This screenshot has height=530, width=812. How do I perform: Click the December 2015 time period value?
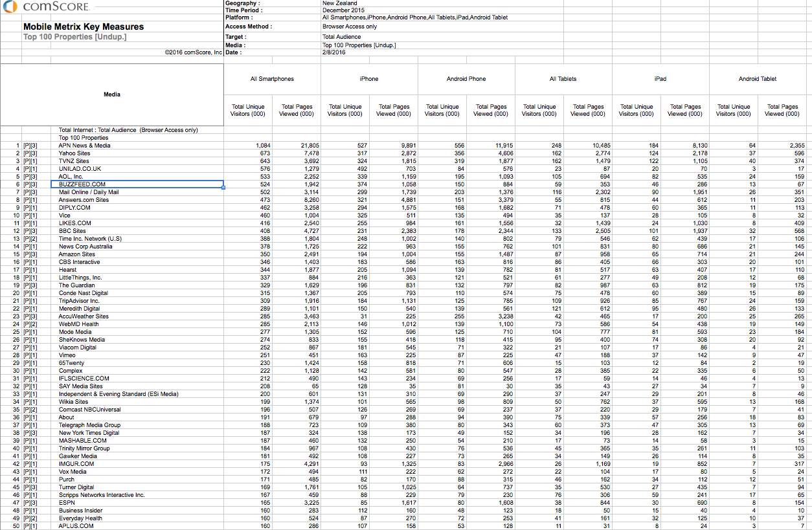[x=344, y=10]
